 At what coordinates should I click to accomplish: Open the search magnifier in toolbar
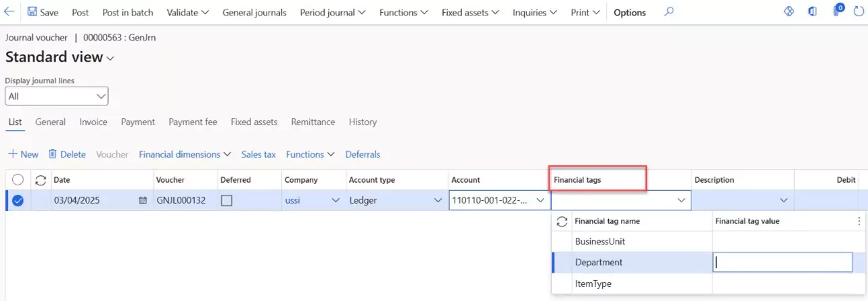(x=669, y=12)
